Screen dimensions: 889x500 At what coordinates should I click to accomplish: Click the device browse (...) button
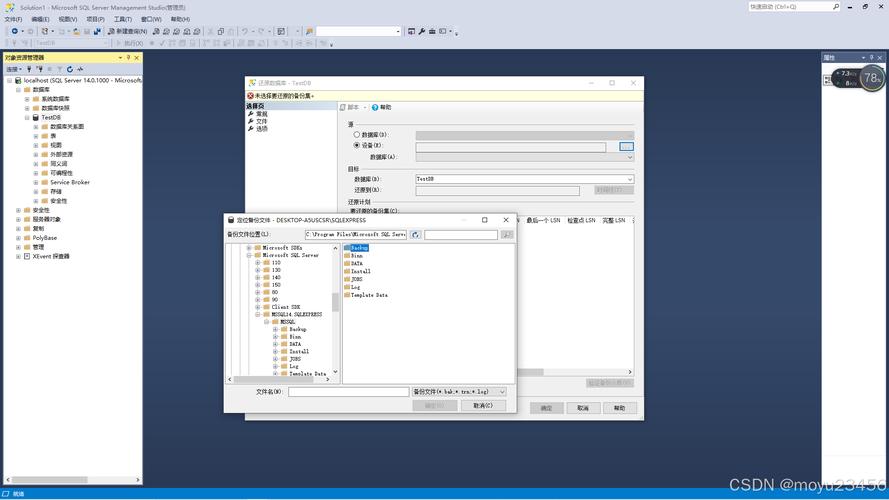[x=626, y=146]
